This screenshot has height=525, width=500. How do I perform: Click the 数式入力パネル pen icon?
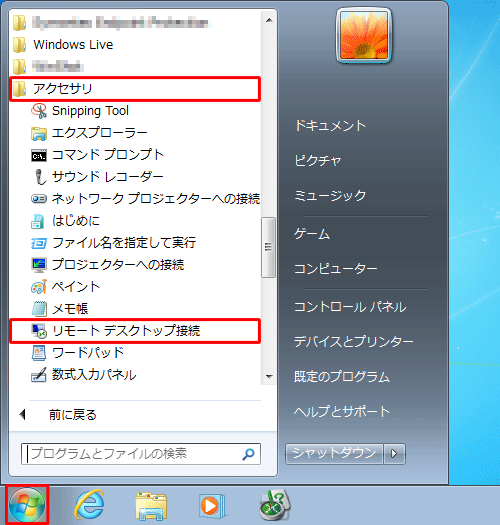pyautogui.click(x=39, y=375)
